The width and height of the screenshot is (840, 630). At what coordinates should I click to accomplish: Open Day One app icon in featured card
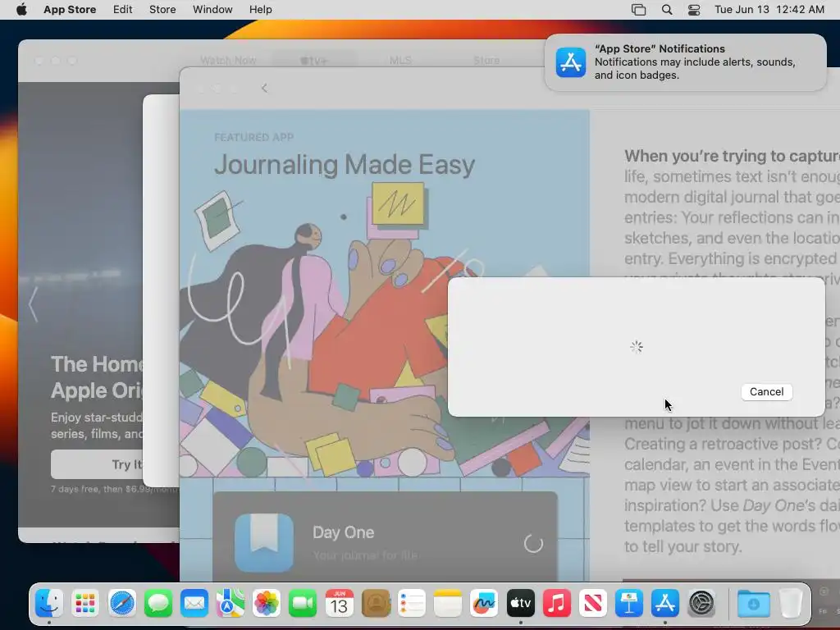pyautogui.click(x=264, y=543)
